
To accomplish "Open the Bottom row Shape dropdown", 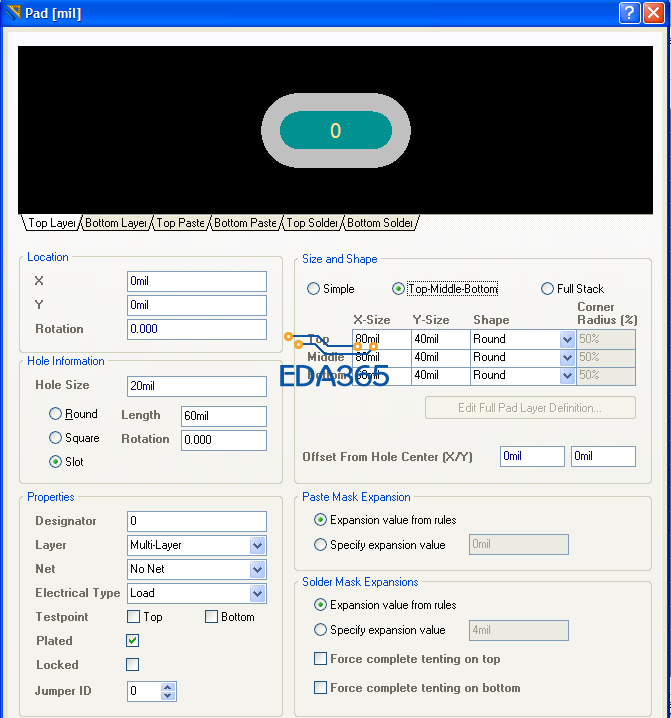I will [x=567, y=376].
